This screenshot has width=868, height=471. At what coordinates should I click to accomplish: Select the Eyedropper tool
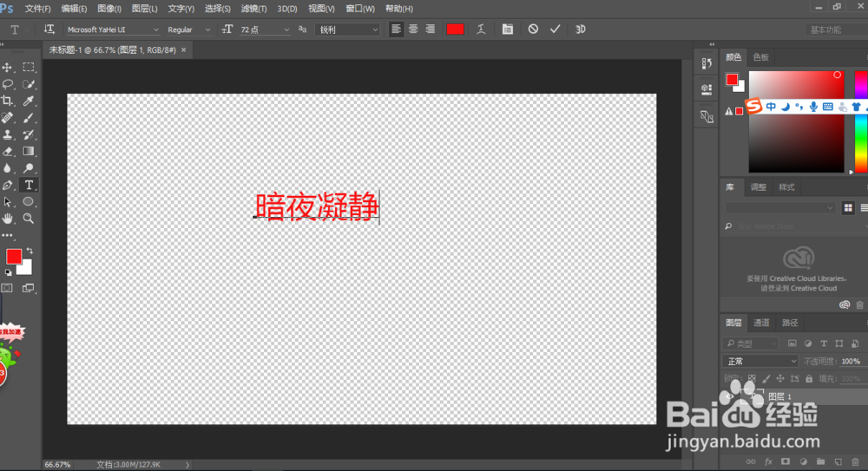tap(29, 101)
